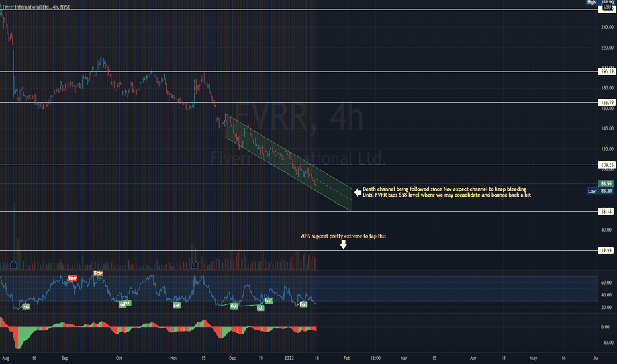
Task: Select the 19.99 price line label
Action: 606,250
